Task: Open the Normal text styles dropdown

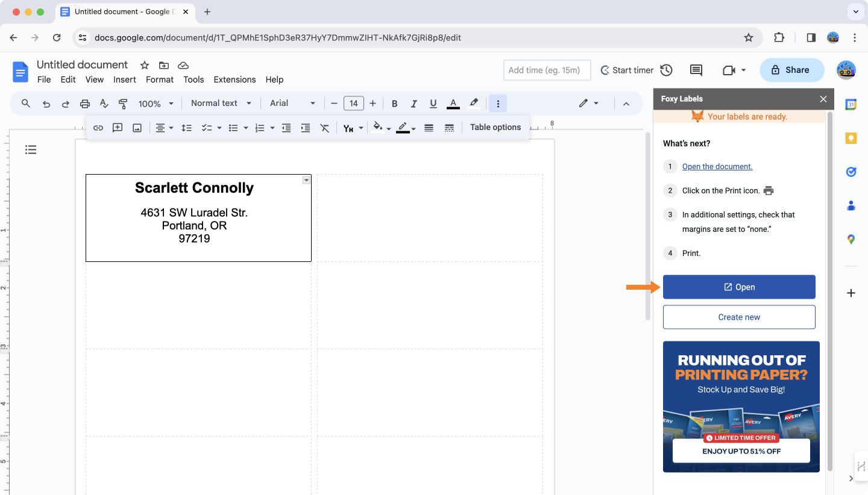Action: (x=221, y=103)
